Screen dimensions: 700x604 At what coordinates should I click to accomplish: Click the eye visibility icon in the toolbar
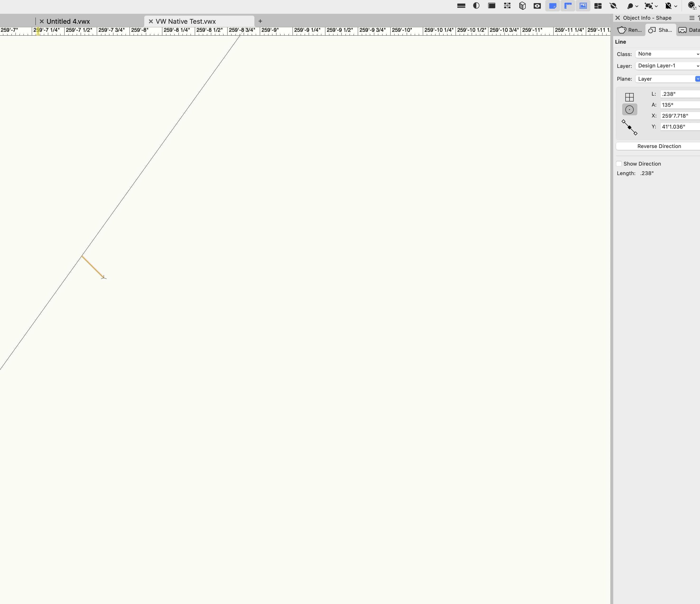tap(537, 6)
